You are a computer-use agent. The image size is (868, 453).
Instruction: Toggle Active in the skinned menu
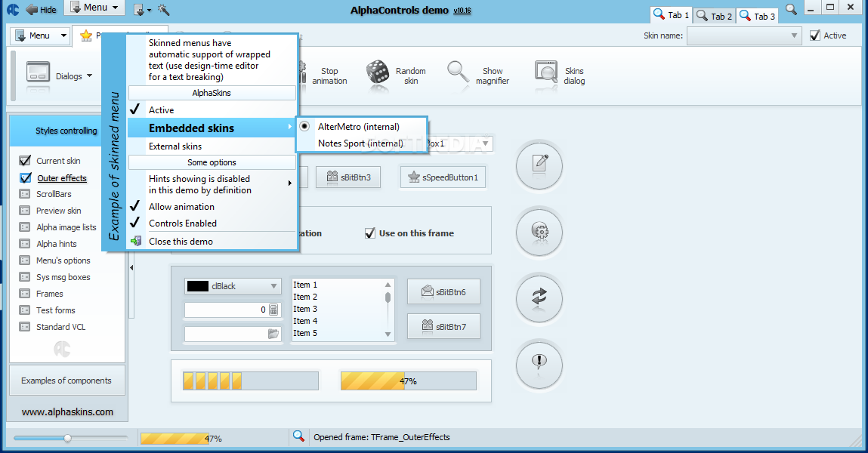212,109
